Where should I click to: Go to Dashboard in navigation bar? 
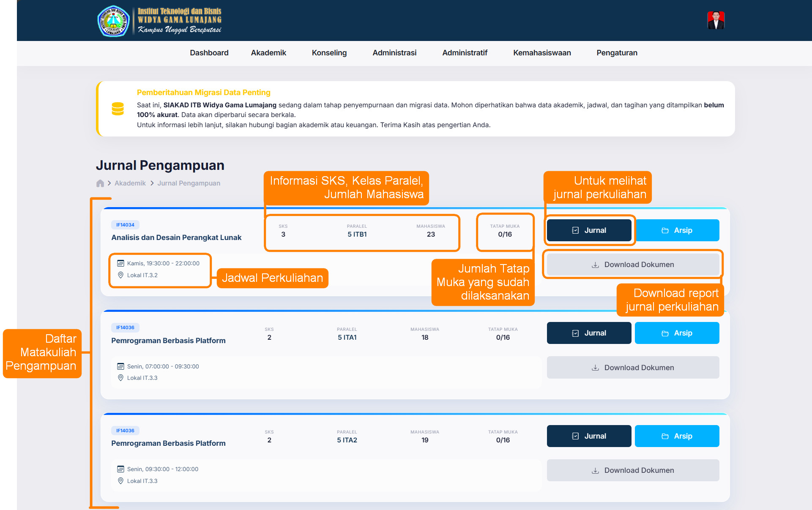pyautogui.click(x=209, y=53)
